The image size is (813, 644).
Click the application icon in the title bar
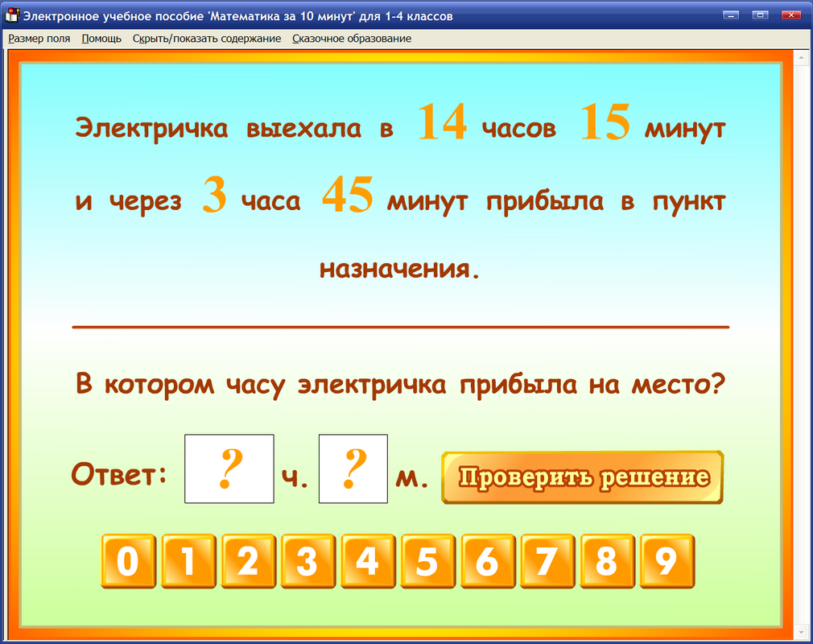(x=14, y=14)
